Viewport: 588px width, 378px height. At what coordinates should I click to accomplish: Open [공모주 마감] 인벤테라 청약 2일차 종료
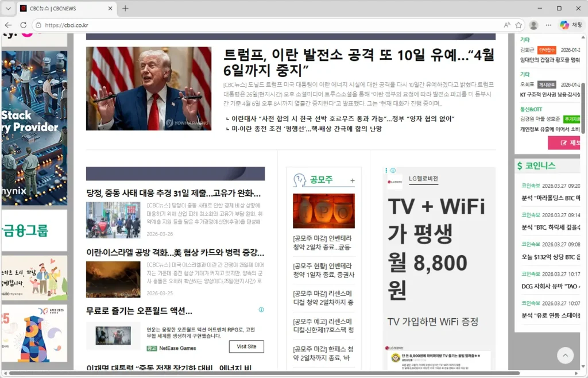click(x=323, y=242)
